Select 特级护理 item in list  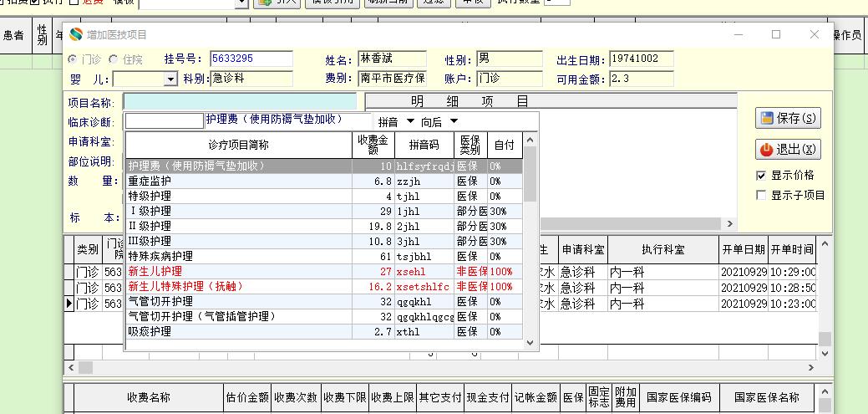pos(324,197)
